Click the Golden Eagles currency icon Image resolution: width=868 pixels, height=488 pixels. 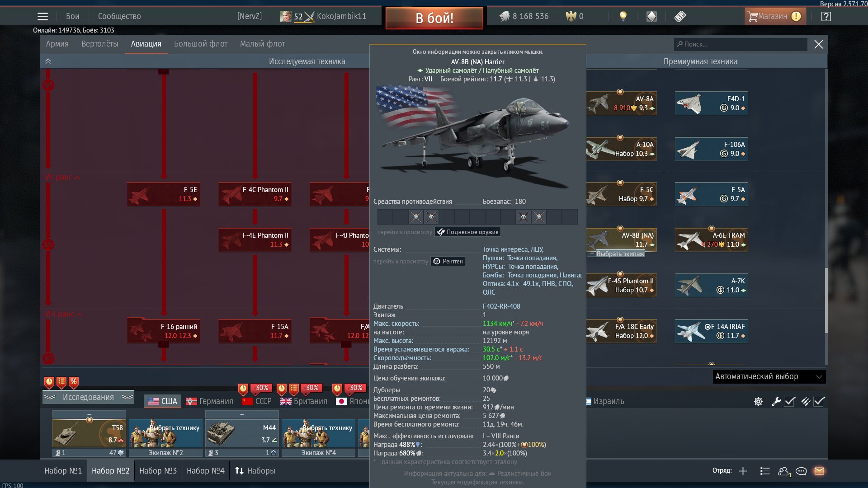(x=571, y=16)
